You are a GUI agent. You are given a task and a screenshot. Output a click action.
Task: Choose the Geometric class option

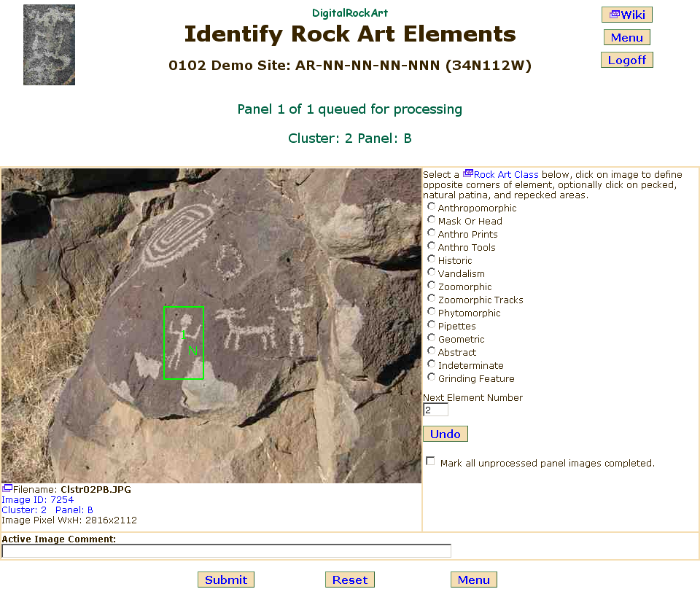(432, 338)
